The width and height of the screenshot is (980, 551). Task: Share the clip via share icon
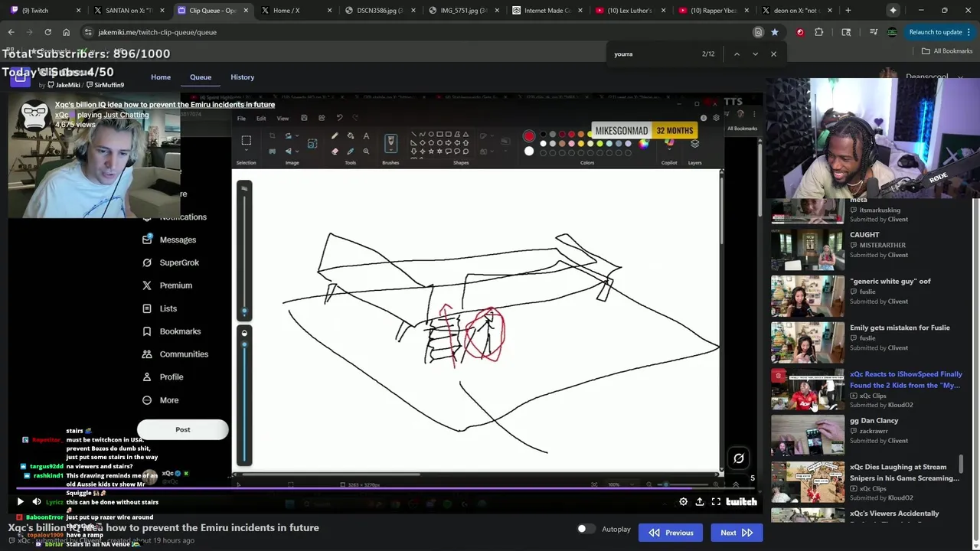(x=699, y=502)
